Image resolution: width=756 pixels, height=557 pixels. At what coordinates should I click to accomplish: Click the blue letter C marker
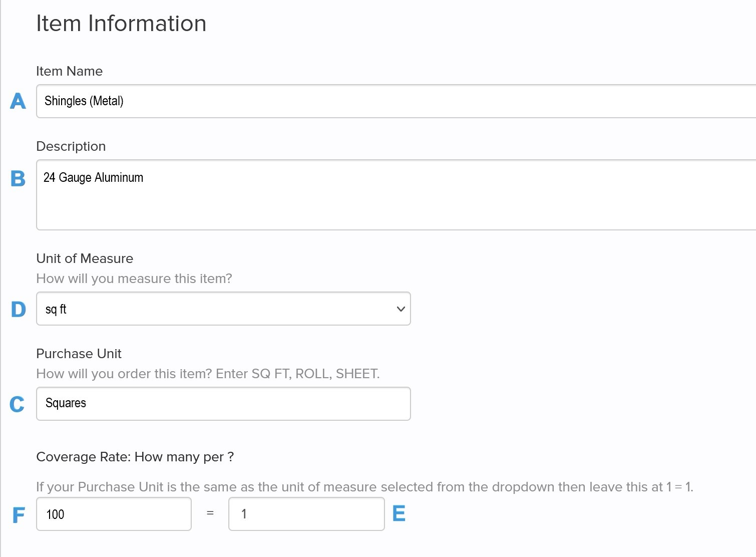pyautogui.click(x=17, y=404)
